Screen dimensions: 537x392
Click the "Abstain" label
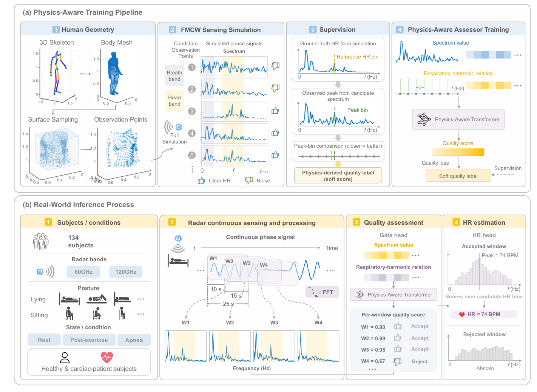485,368
